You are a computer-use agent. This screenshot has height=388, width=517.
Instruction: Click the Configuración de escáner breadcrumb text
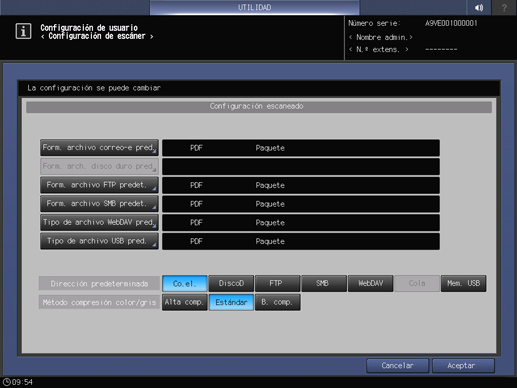(x=97, y=36)
